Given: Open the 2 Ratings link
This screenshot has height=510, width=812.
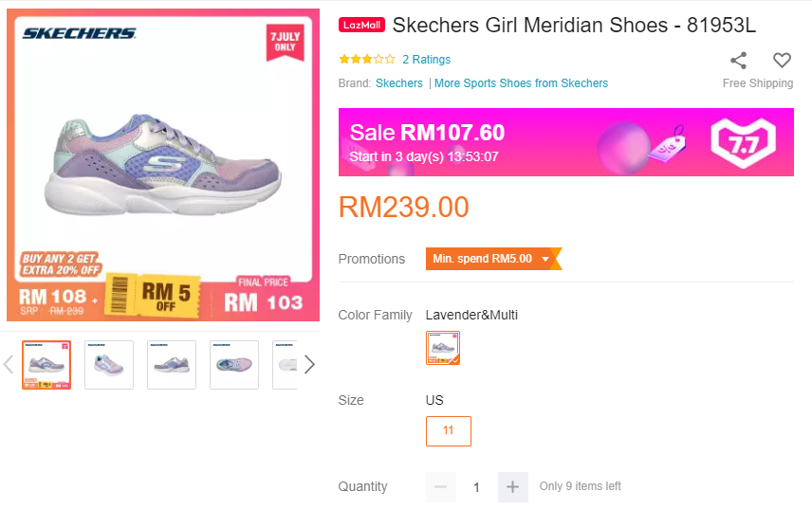Looking at the screenshot, I should (426, 60).
